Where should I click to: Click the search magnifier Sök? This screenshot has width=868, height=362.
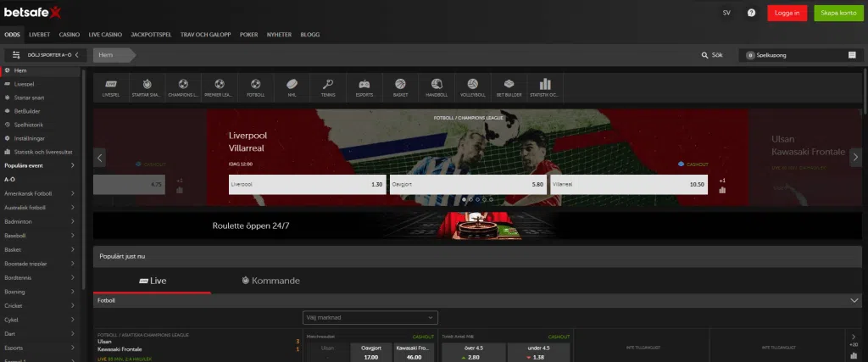712,55
